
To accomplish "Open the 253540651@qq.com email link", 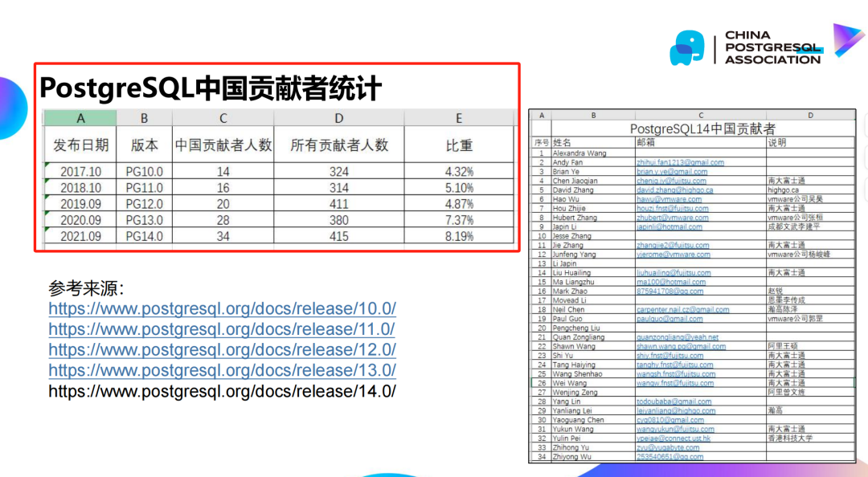I will coord(669,457).
